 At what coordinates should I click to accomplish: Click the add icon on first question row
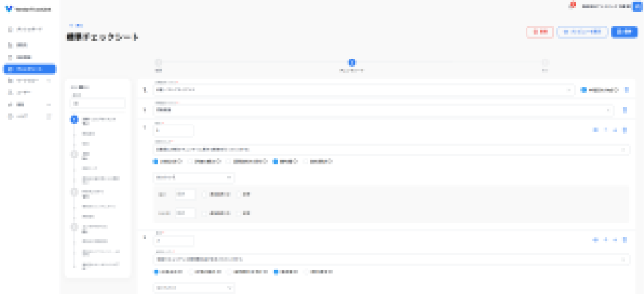pos(596,130)
